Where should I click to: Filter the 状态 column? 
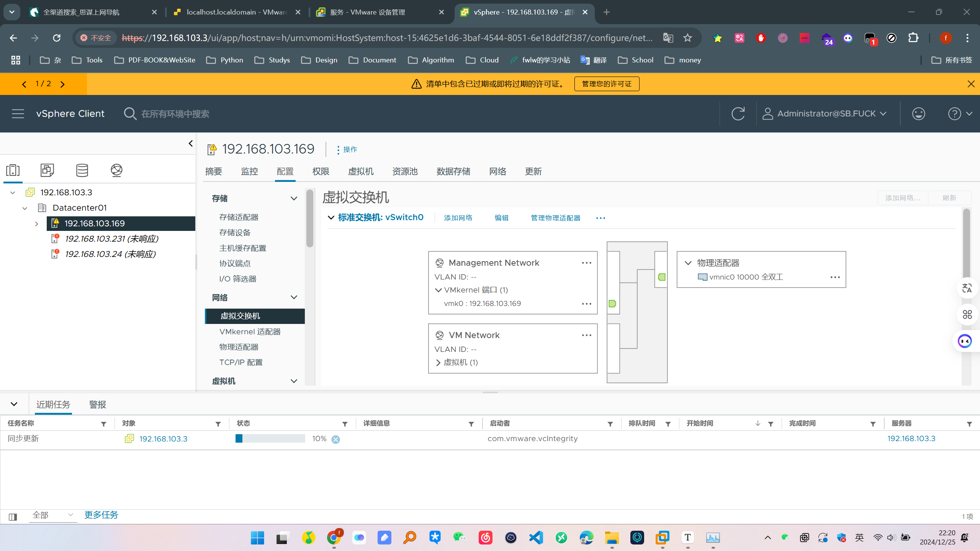coord(345,424)
